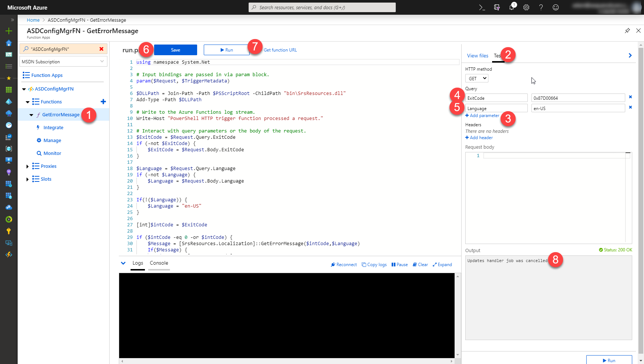Open Function Apps list

(47, 75)
